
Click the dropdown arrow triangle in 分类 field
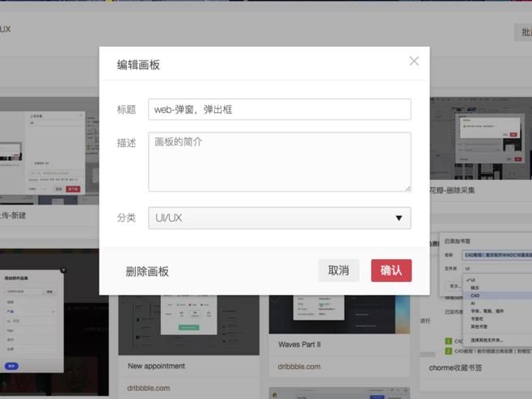click(399, 218)
